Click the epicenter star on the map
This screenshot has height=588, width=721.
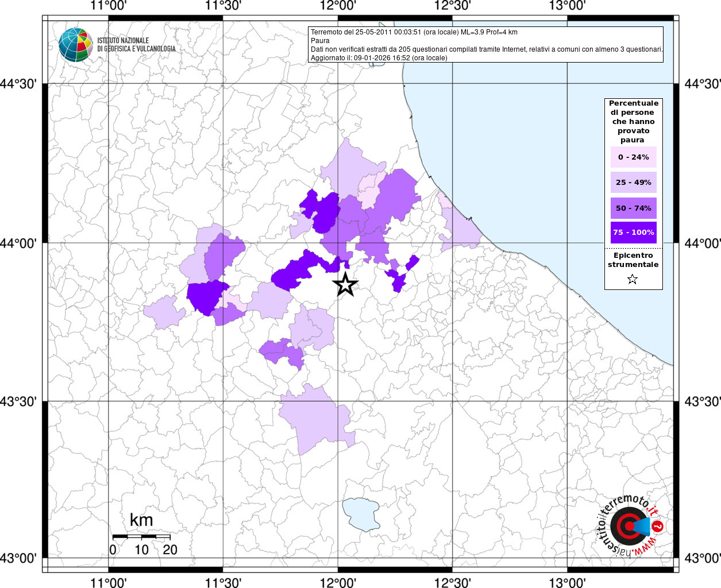coord(345,284)
